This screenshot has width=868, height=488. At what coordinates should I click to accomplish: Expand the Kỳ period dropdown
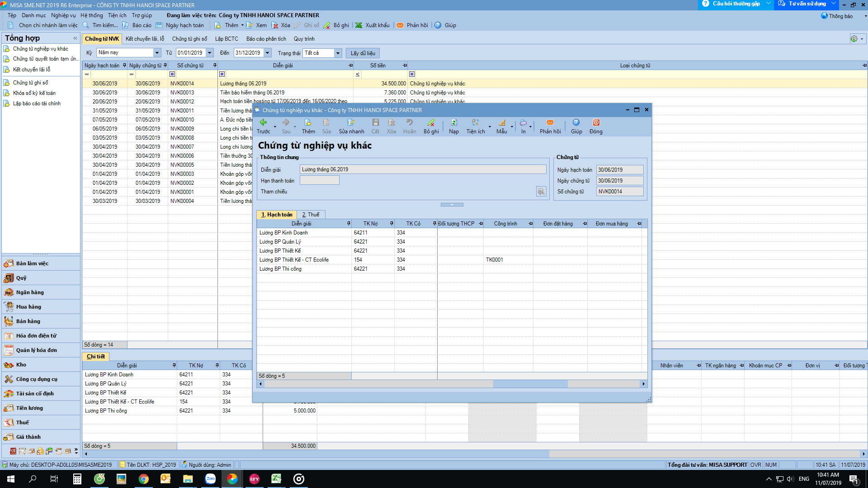157,53
